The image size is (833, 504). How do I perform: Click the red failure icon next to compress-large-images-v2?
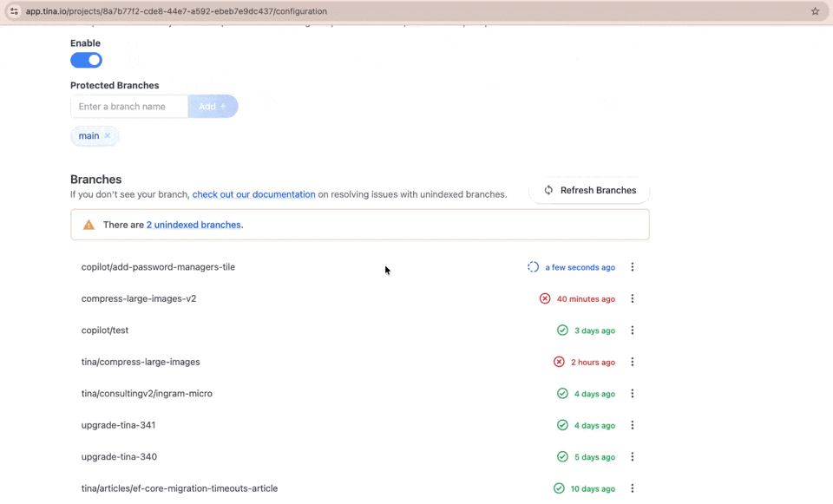pyautogui.click(x=545, y=298)
